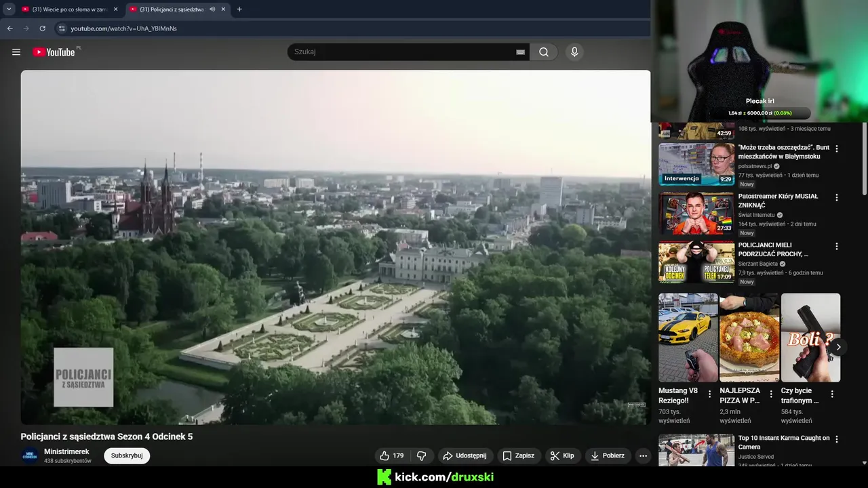Download video with Pobierz button

(x=608, y=455)
